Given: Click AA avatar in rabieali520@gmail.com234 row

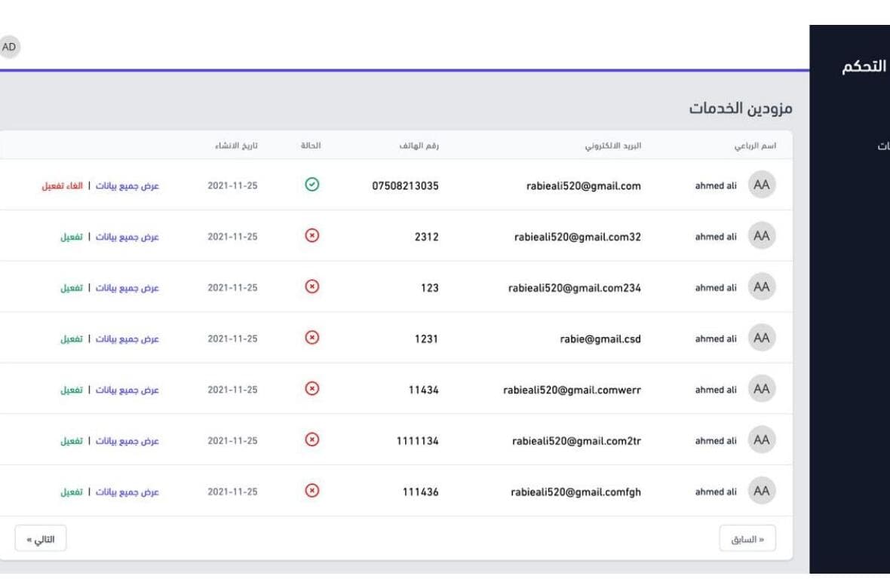Looking at the screenshot, I should [762, 286].
